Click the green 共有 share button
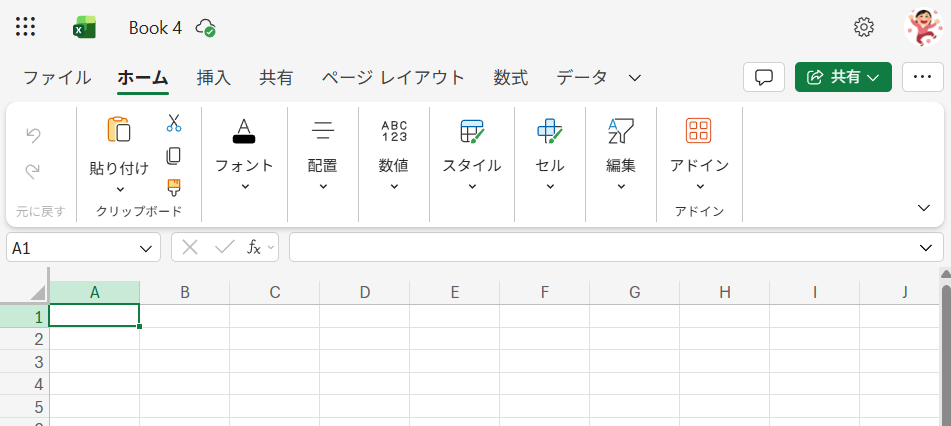 tap(842, 77)
